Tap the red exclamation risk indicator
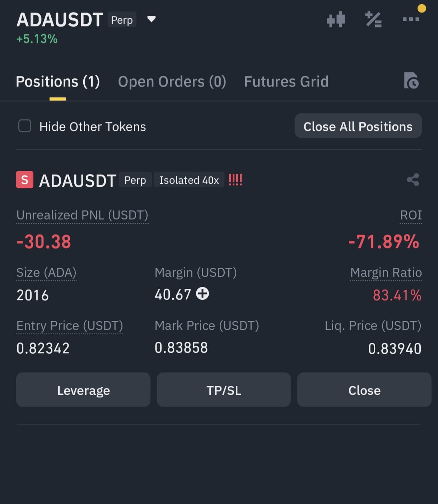The image size is (438, 504). pos(235,179)
